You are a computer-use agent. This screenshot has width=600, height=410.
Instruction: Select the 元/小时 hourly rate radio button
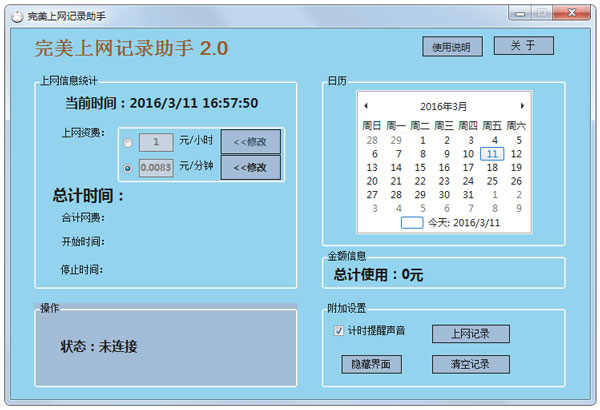point(128,143)
